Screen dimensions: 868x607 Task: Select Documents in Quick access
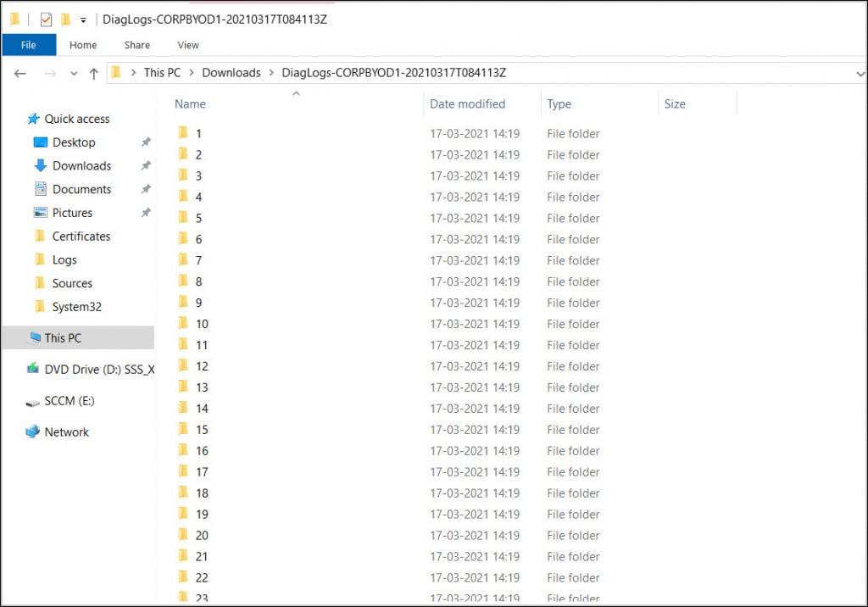tap(81, 189)
